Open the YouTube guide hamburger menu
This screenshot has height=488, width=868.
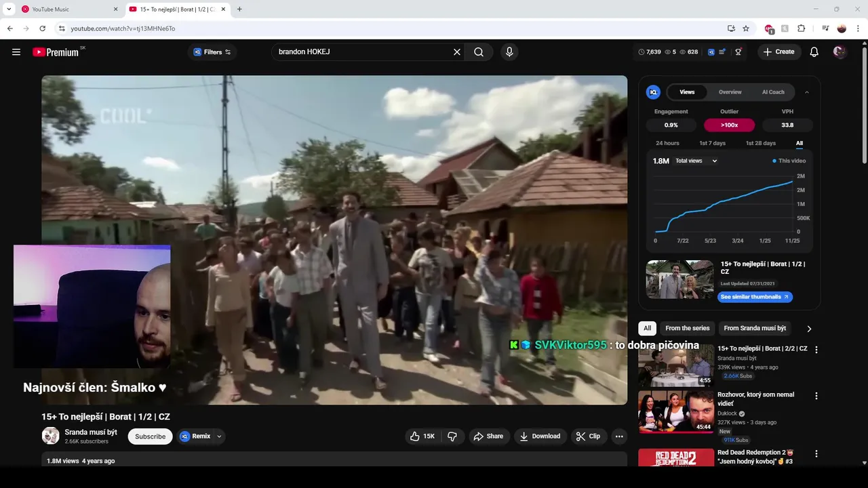[x=16, y=52]
